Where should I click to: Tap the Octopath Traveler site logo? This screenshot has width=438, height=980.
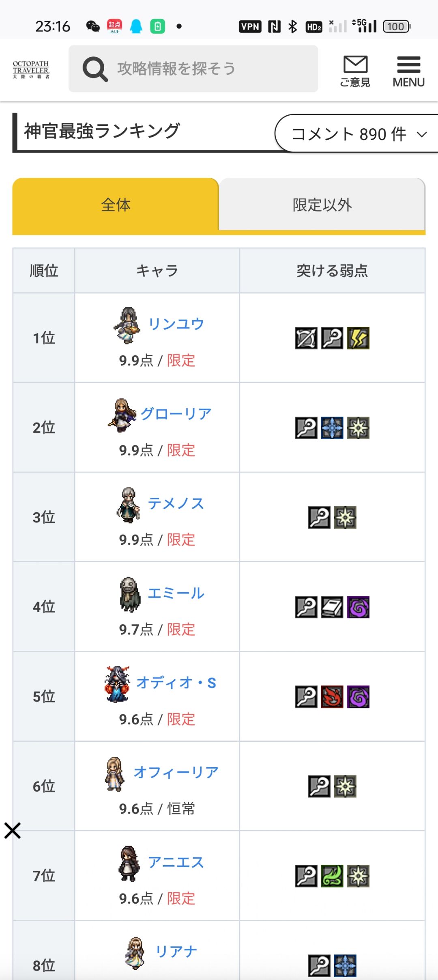(31, 69)
